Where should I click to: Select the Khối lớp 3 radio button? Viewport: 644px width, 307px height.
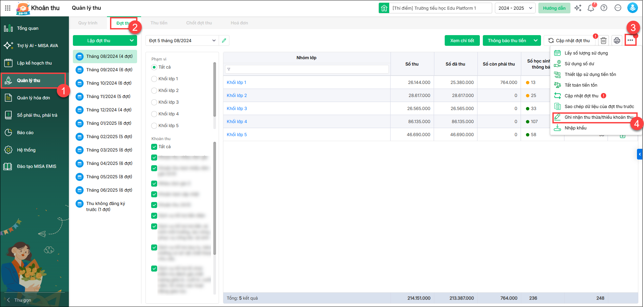154,102
